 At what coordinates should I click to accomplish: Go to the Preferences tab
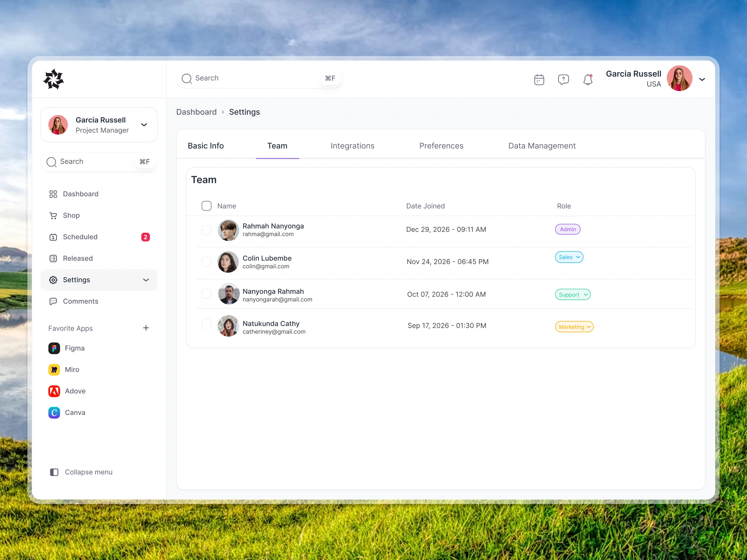441,146
